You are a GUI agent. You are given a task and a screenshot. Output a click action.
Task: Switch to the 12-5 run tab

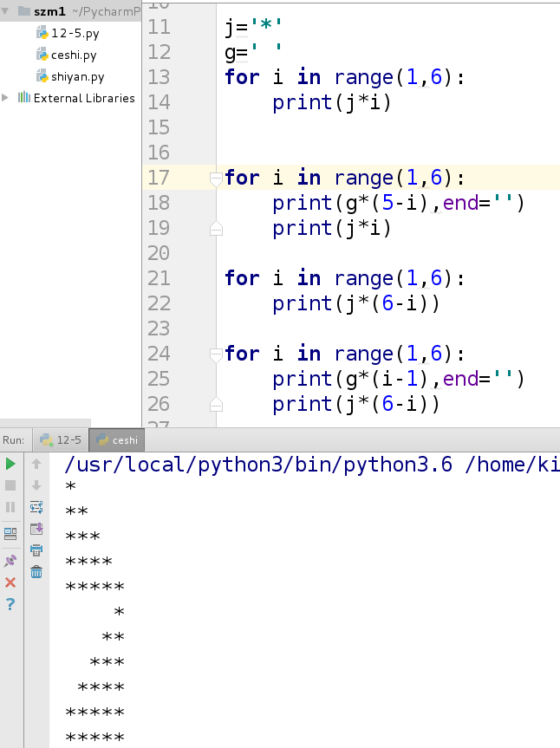coord(61,439)
